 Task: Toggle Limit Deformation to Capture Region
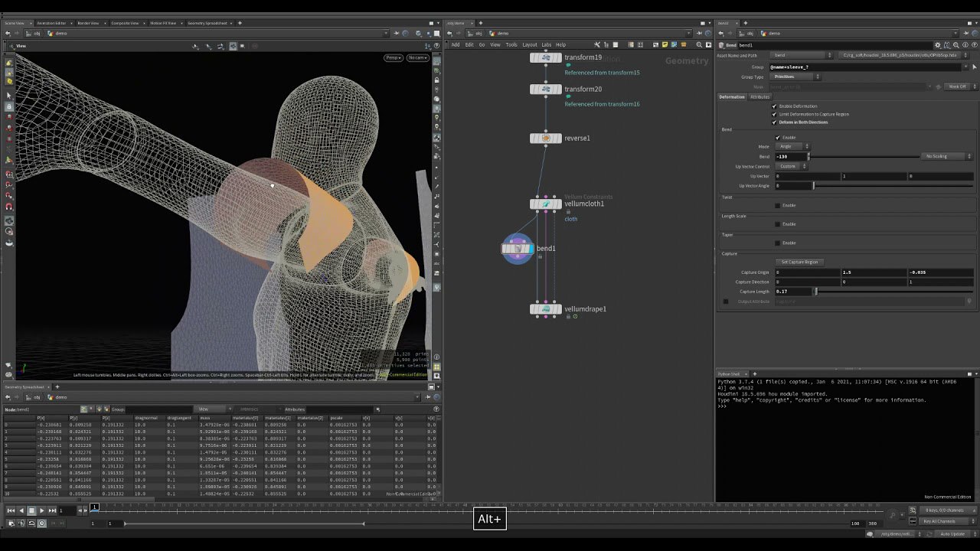click(774, 114)
